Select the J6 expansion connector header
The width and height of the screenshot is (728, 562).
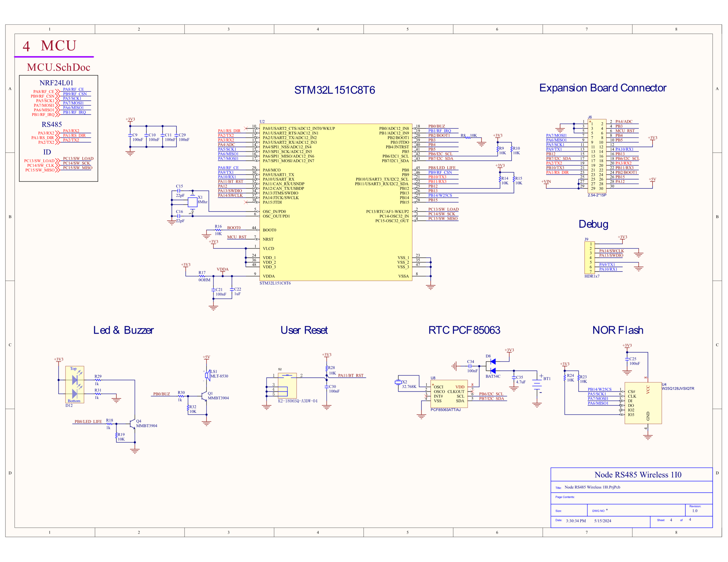click(x=597, y=156)
